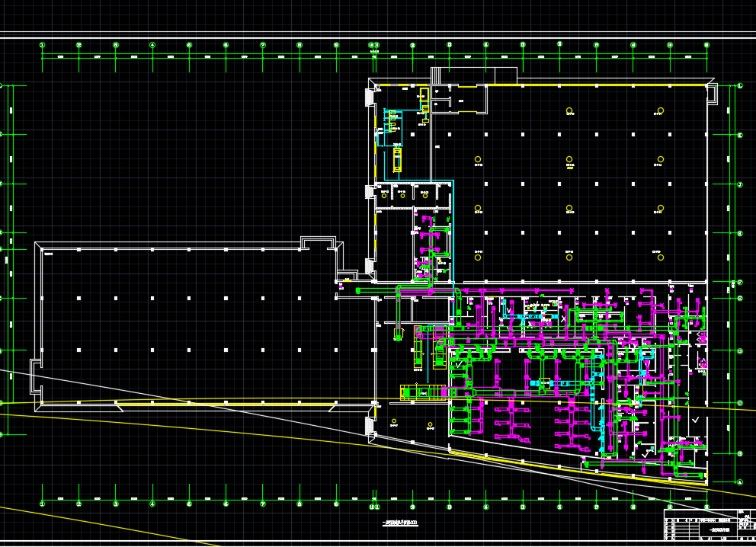Pick grid bubble 2 on the bottom axis row
The image size is (756, 547).
[x=79, y=504]
